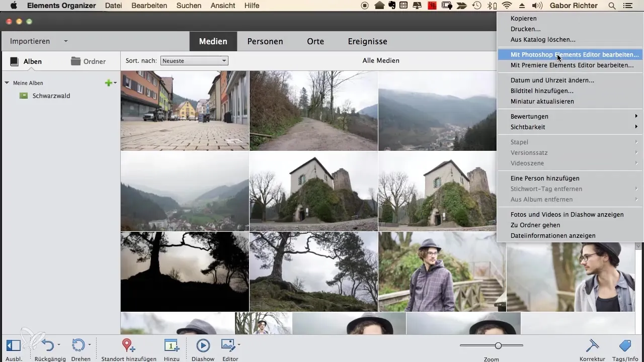
Task: Switch to the Medien tab
Action: [213, 41]
